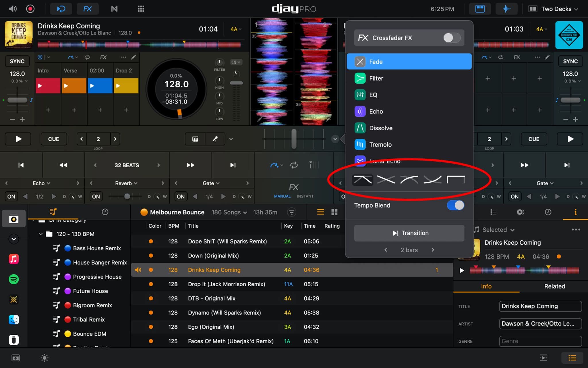Toggle the left deck Echo ON button
Viewport: 588px width, 368px height.
(11, 197)
